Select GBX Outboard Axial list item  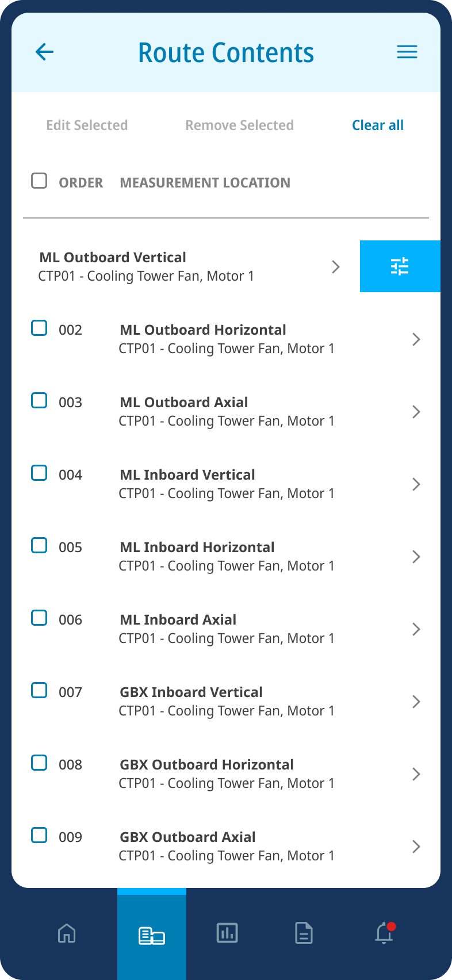(x=226, y=846)
